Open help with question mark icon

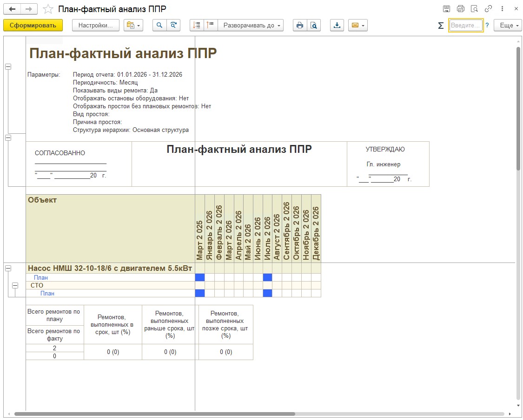(x=487, y=26)
